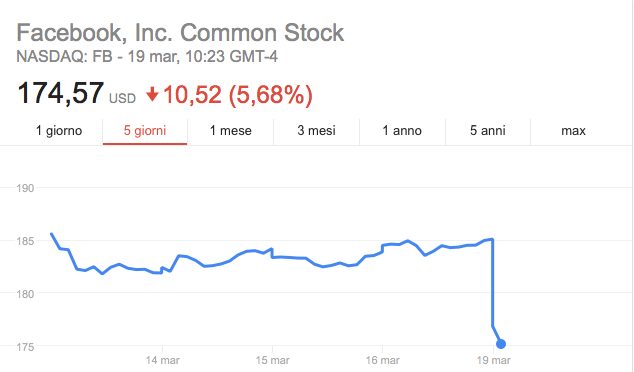Select the 1 giorno tab
The image size is (634, 372).
coord(59,131)
